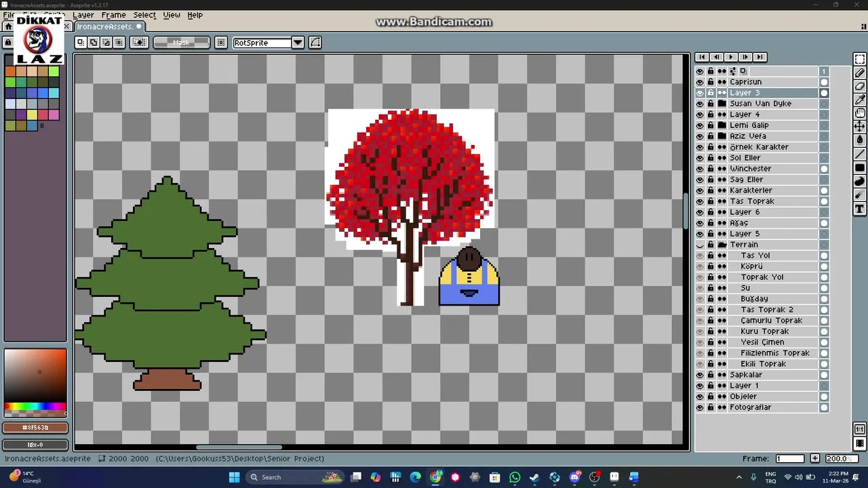Click the Replace selection mode icon
Screen dimensions: 868x488
[81, 43]
